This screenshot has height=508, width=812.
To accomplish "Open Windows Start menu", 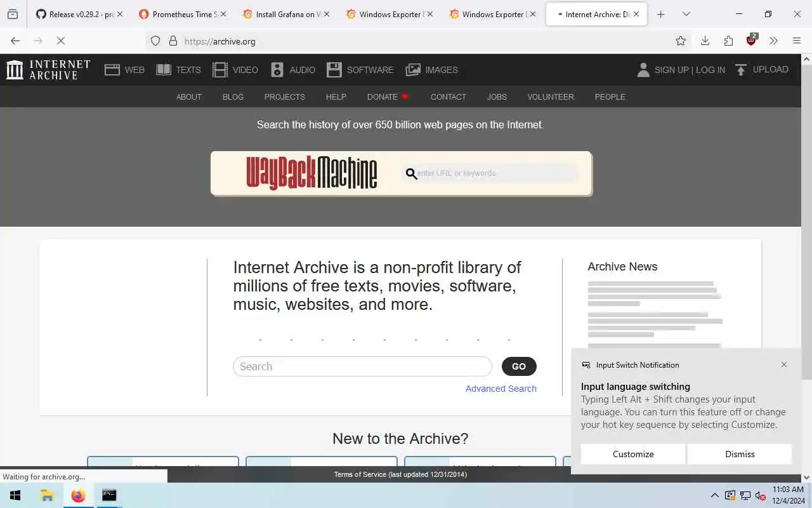I will [15, 495].
